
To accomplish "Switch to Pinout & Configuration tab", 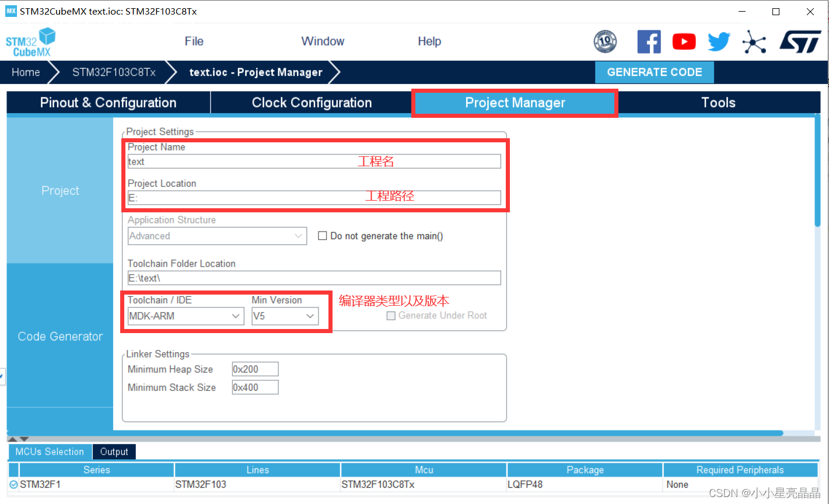I will pyautogui.click(x=109, y=103).
